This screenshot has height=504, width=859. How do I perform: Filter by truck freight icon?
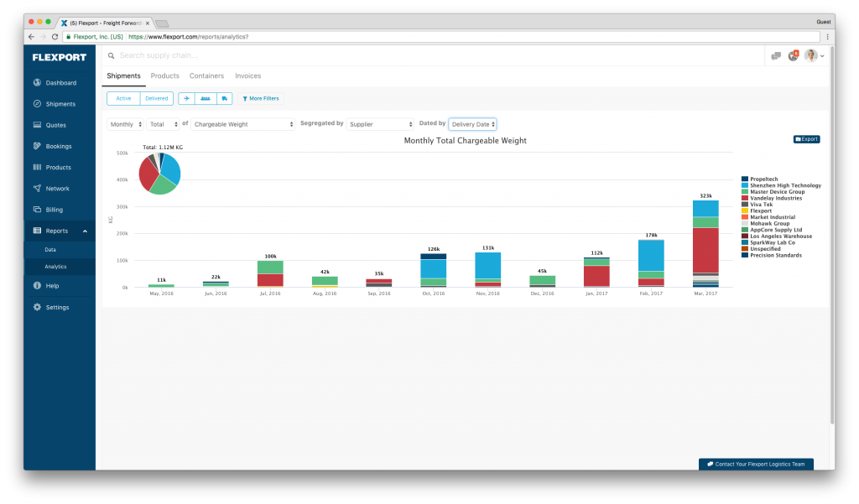click(x=225, y=99)
